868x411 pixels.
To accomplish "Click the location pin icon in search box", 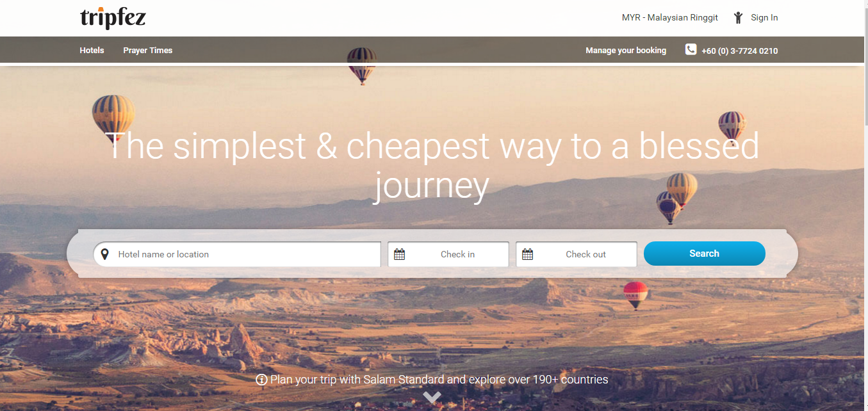I will [105, 254].
